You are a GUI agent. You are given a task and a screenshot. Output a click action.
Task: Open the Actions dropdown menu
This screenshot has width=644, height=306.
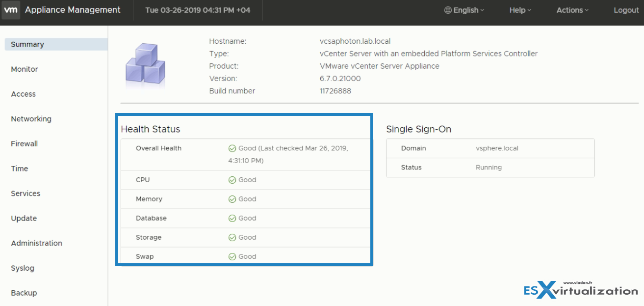tap(571, 10)
